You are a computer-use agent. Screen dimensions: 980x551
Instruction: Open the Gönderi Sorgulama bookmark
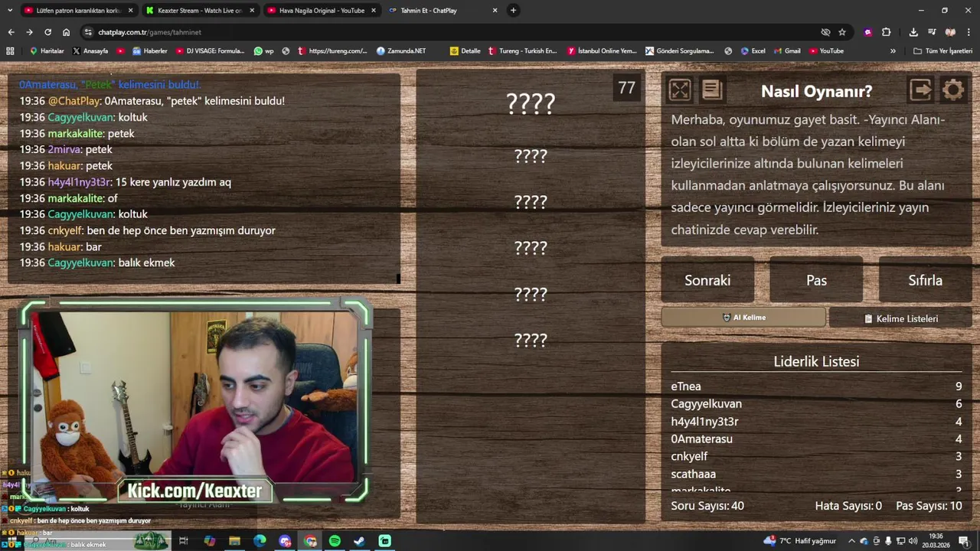(680, 51)
